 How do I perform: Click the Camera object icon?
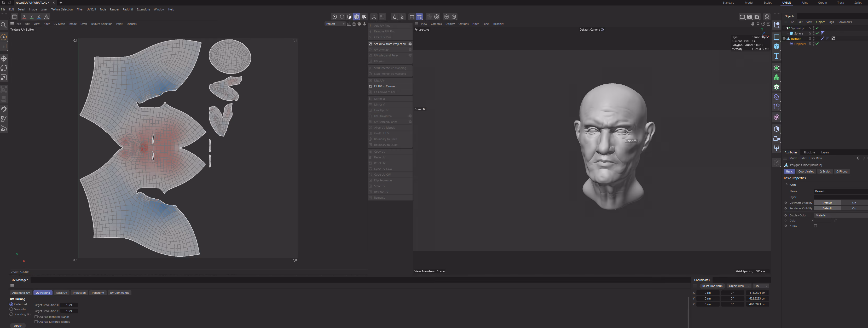tap(777, 139)
